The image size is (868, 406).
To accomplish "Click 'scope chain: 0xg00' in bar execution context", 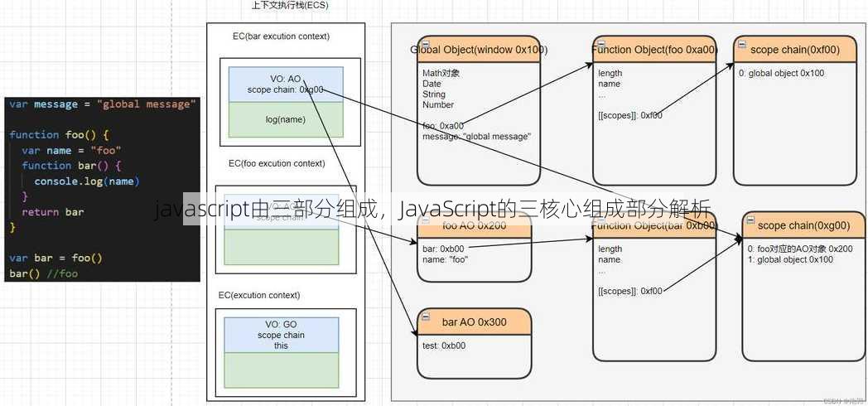I will [x=285, y=89].
